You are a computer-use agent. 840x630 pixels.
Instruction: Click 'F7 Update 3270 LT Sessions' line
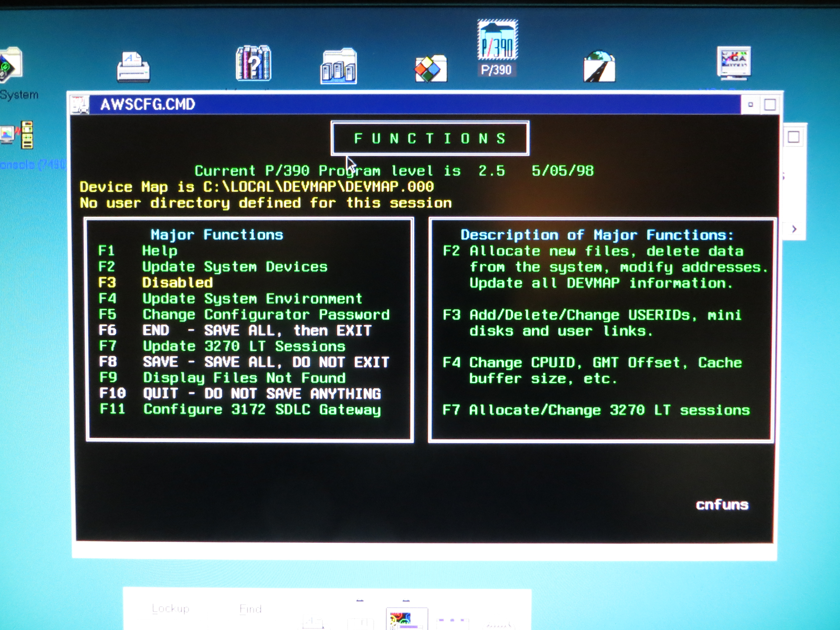pos(222,346)
